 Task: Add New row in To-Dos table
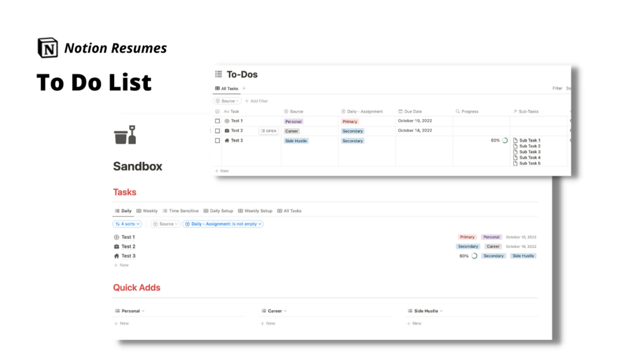(x=222, y=170)
